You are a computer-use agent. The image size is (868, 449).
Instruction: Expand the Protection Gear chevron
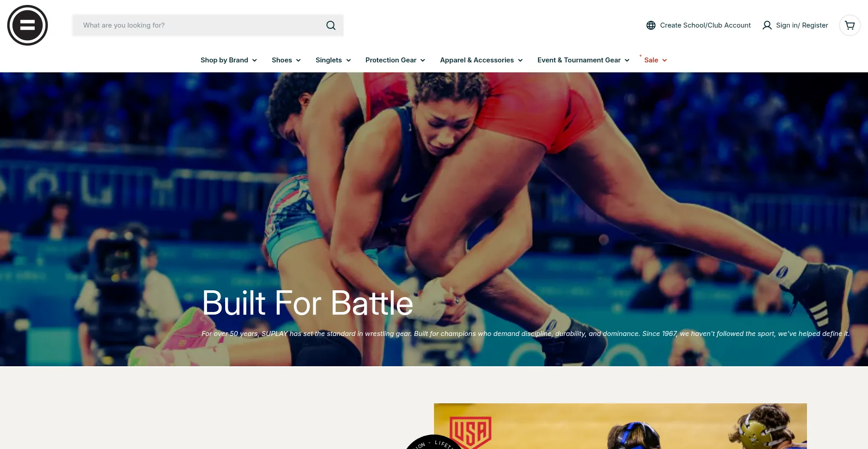coord(423,60)
